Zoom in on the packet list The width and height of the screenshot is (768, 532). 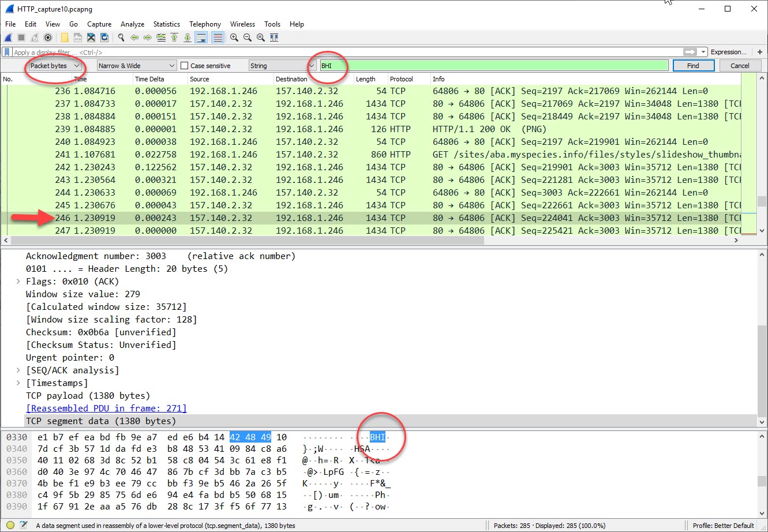[x=234, y=38]
